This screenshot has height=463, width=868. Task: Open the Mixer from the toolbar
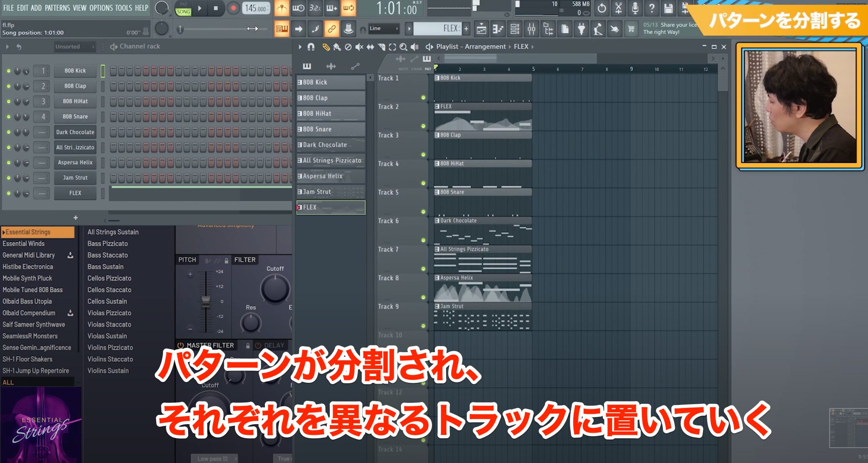coord(531,29)
